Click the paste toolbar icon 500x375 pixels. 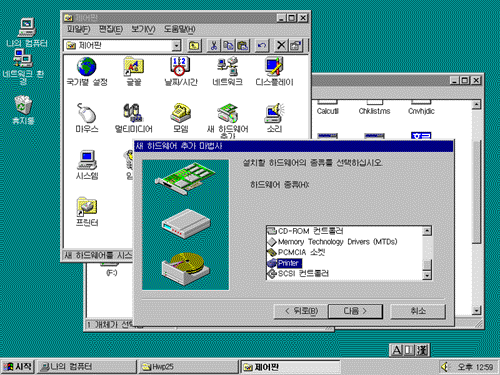243,45
